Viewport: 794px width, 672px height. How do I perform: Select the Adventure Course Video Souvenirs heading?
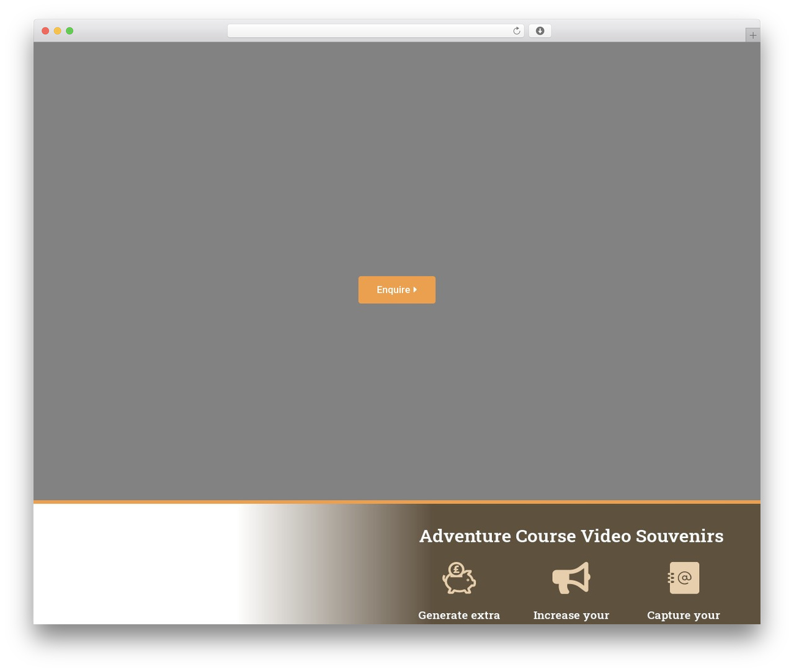[x=571, y=536]
